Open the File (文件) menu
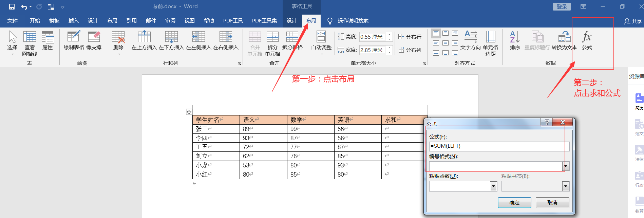This screenshot has width=644, height=218. (x=13, y=21)
